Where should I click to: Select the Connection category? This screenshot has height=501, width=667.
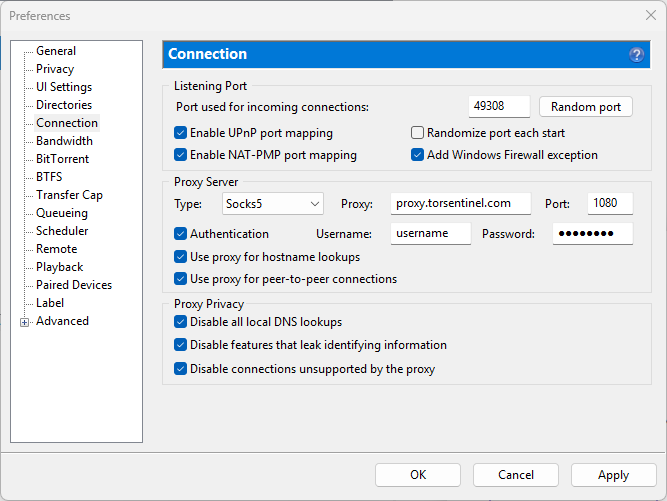(67, 123)
